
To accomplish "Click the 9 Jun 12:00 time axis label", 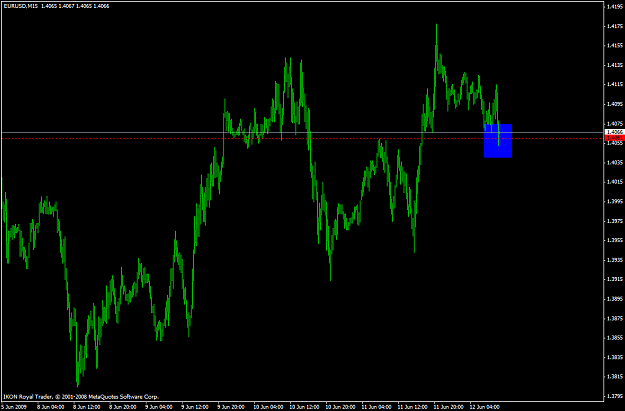I will pyautogui.click(x=195, y=407).
